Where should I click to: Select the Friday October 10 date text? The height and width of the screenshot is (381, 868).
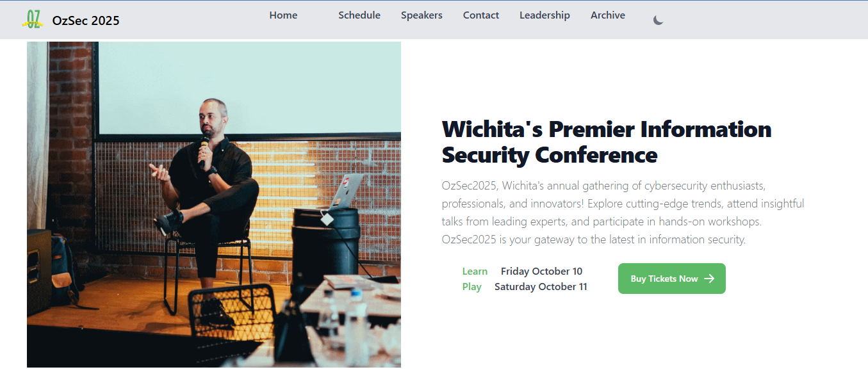tap(542, 272)
